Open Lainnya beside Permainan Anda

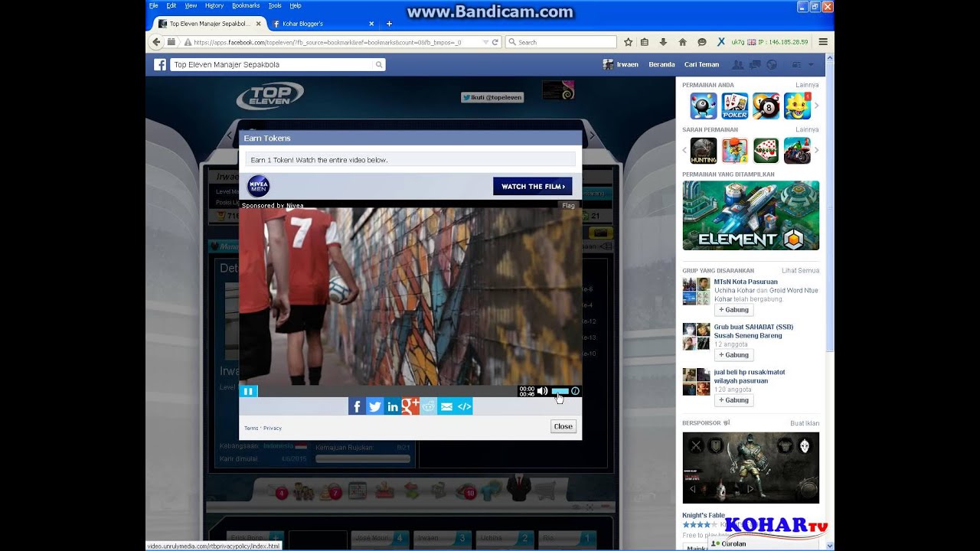pyautogui.click(x=807, y=85)
